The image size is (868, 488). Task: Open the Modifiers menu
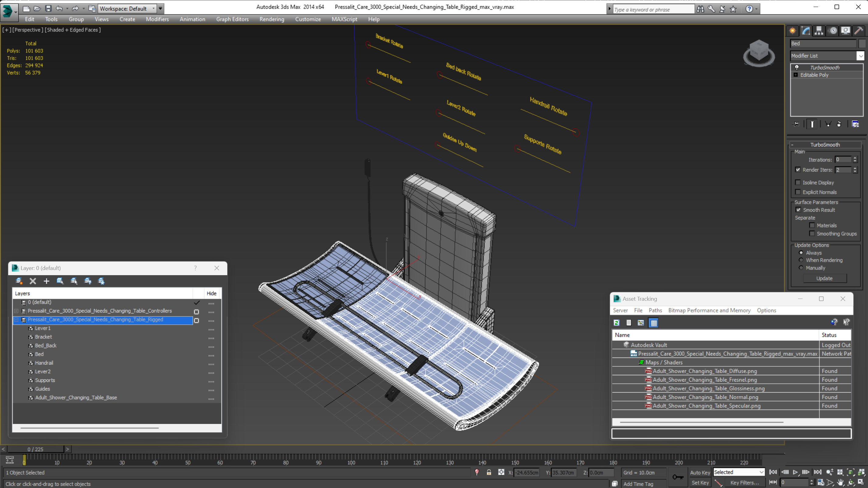click(x=157, y=19)
